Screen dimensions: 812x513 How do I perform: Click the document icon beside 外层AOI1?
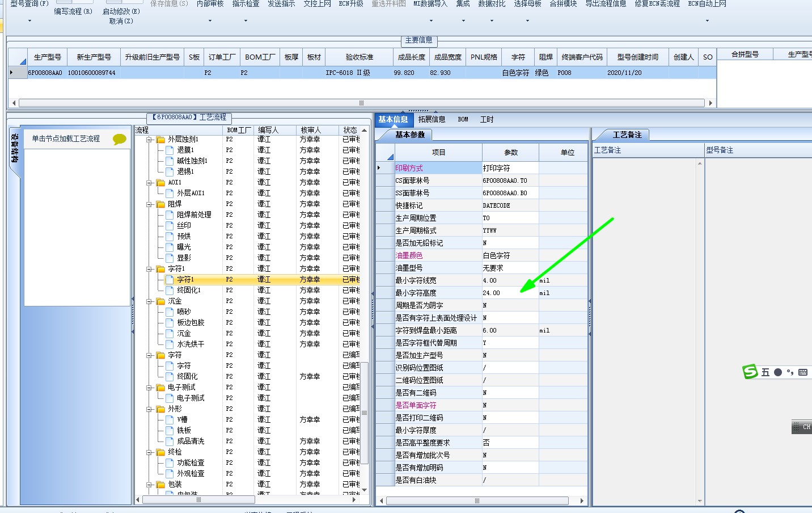click(170, 194)
